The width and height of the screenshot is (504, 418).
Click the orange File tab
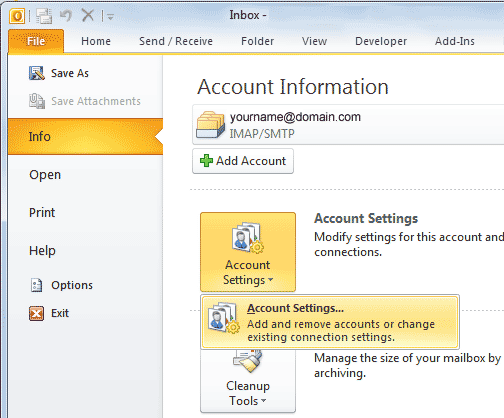(x=36, y=41)
